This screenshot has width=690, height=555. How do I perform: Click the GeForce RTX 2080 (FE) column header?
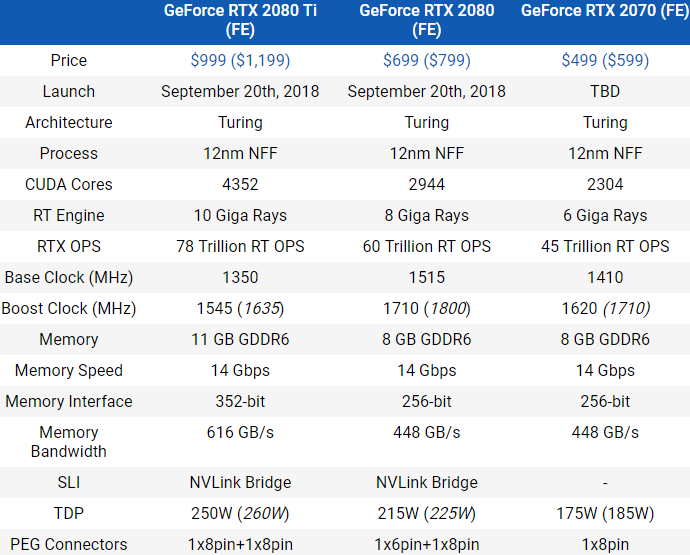(426, 21)
